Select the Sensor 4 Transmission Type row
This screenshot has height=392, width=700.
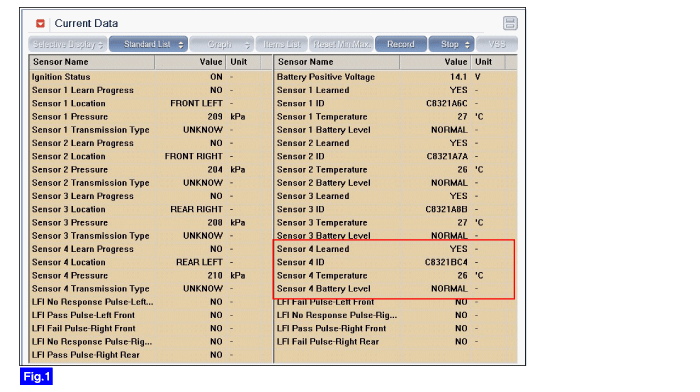[151, 289]
